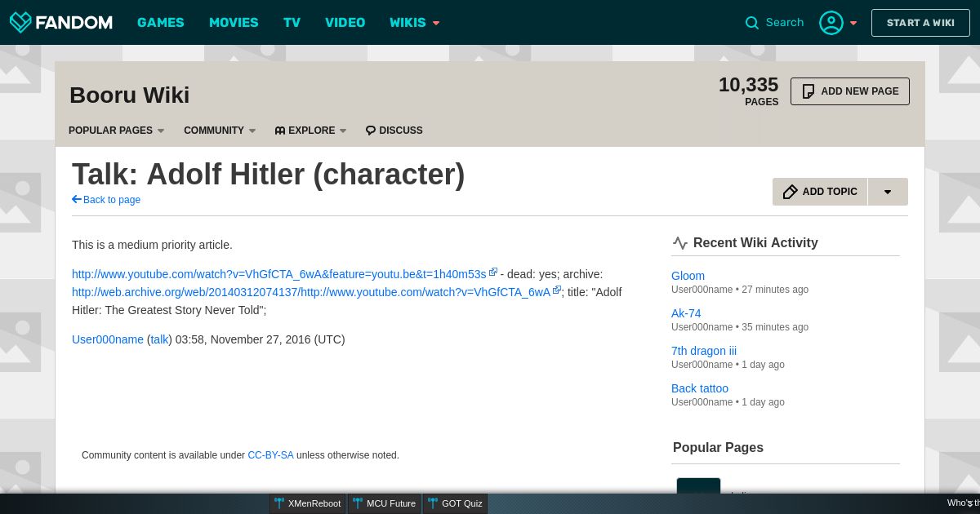
Task: Click the page count 10,335
Action: pyautogui.click(x=748, y=85)
